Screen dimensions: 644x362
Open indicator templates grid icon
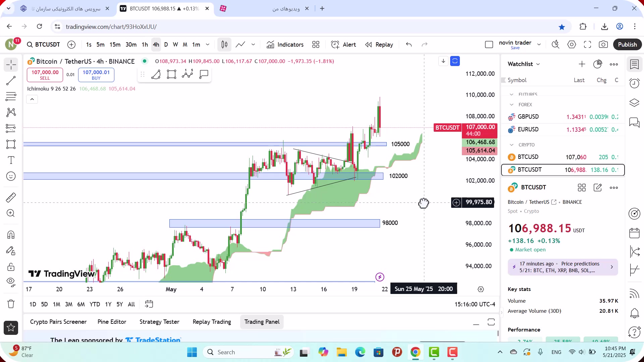pyautogui.click(x=316, y=45)
